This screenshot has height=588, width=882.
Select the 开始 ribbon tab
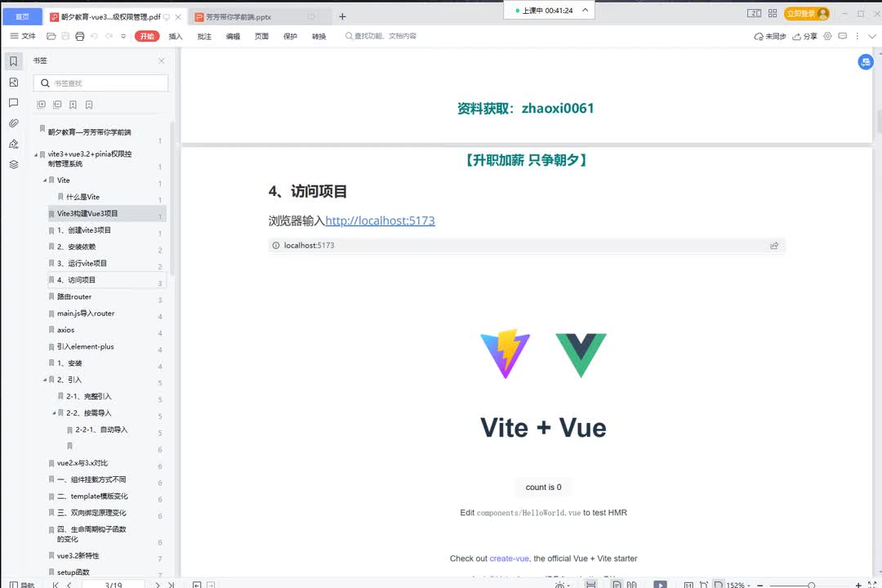pos(147,36)
